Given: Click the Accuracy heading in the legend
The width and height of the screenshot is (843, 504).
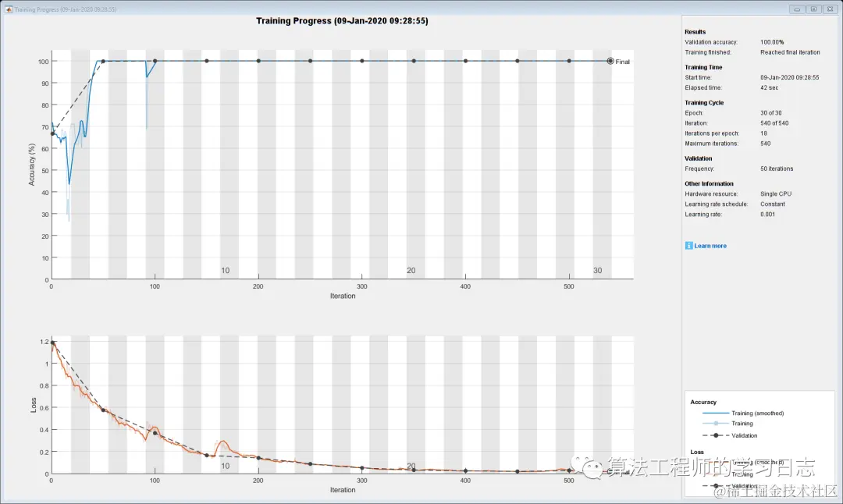Looking at the screenshot, I should click(x=703, y=402).
